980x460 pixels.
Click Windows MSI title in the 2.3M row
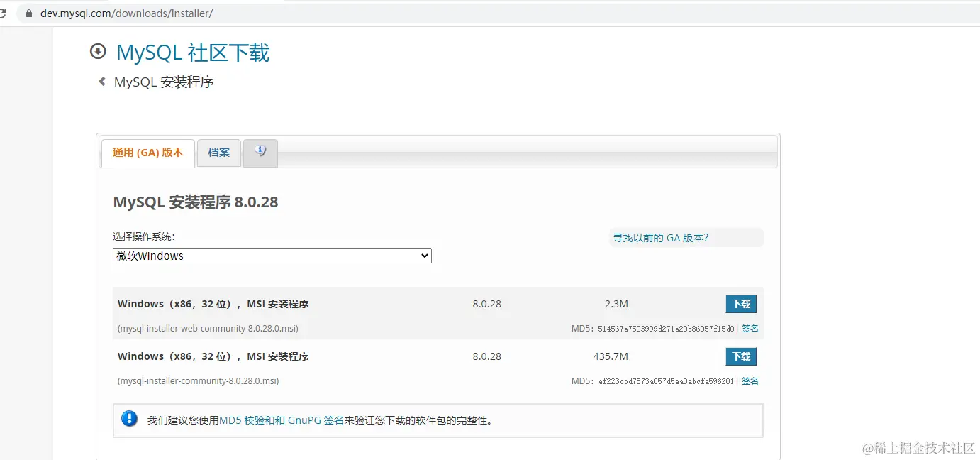point(213,304)
